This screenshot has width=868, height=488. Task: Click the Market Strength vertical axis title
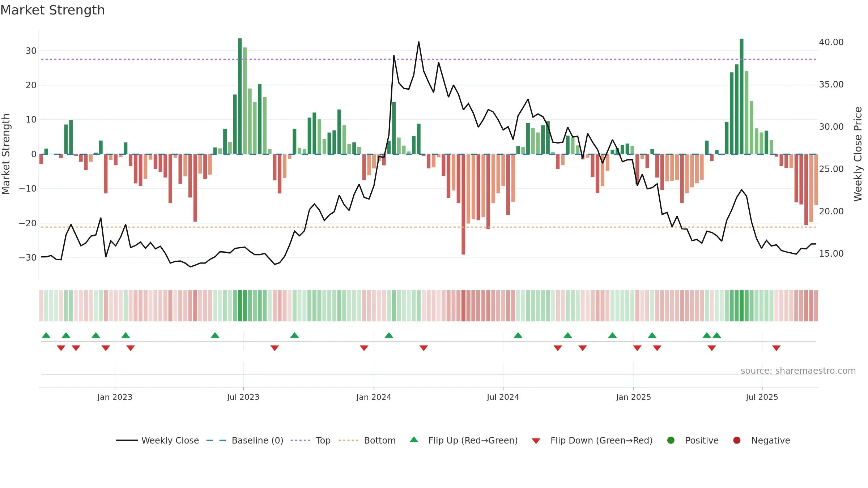pyautogui.click(x=6, y=154)
